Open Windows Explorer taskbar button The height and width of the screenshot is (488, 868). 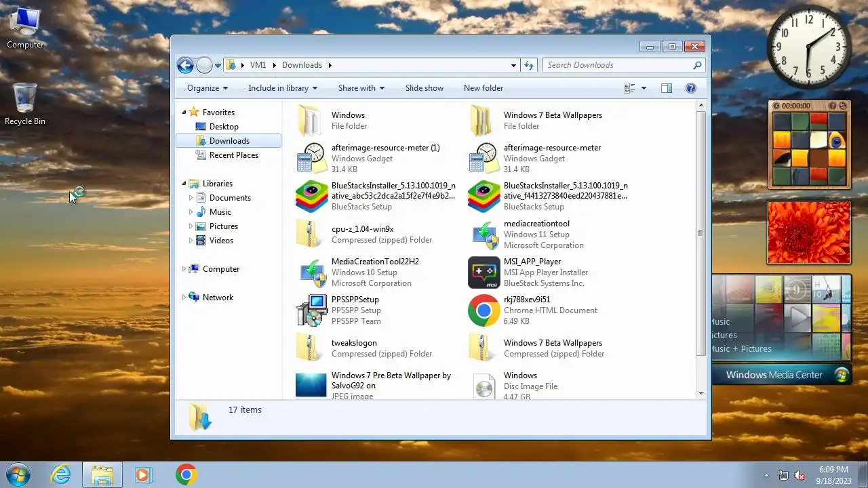click(102, 474)
